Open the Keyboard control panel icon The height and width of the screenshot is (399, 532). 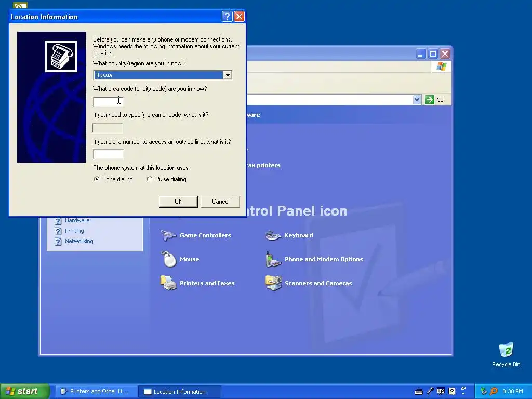(273, 235)
